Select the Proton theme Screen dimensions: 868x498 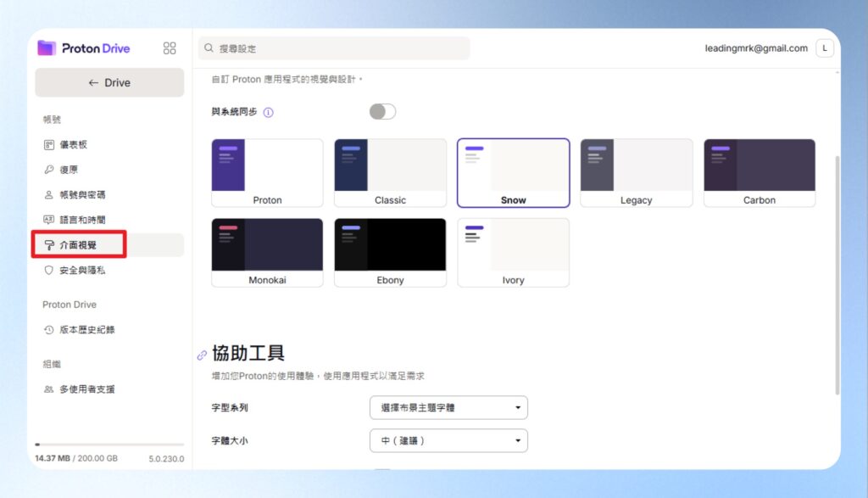coord(267,173)
